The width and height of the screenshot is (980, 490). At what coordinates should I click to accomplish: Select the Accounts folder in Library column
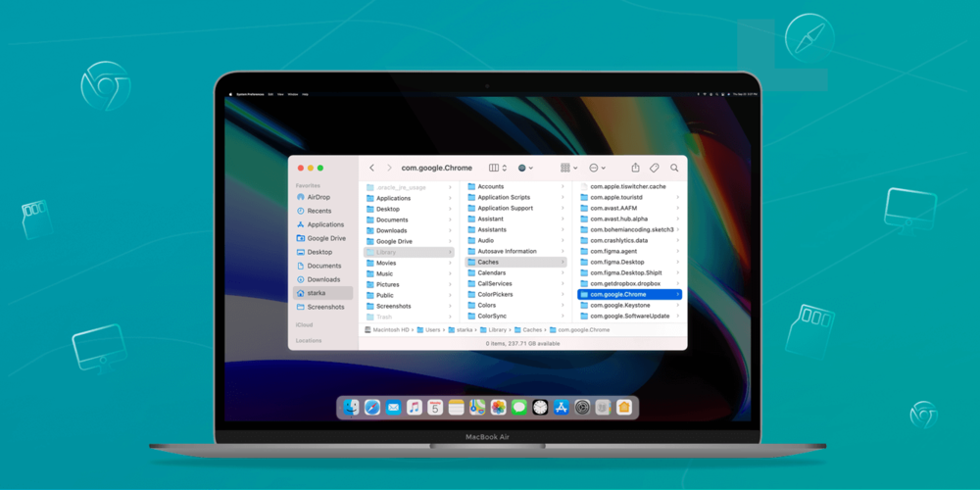(x=516, y=186)
